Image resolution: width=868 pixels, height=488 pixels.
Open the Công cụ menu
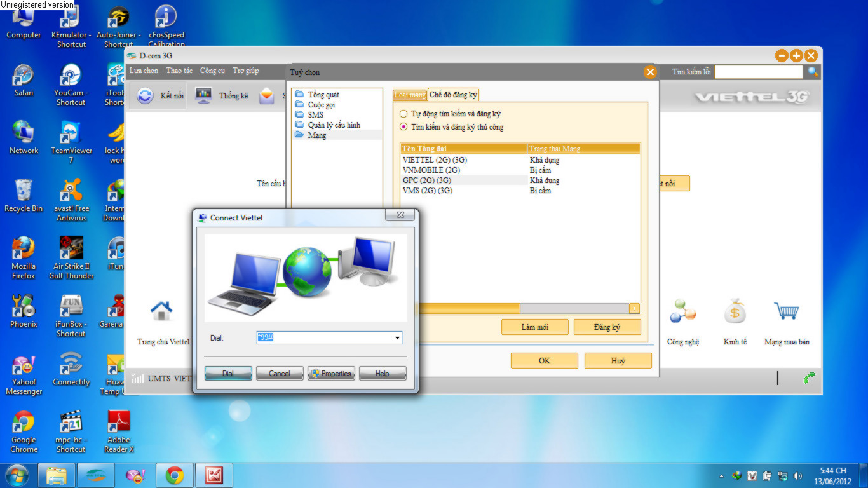coord(212,71)
